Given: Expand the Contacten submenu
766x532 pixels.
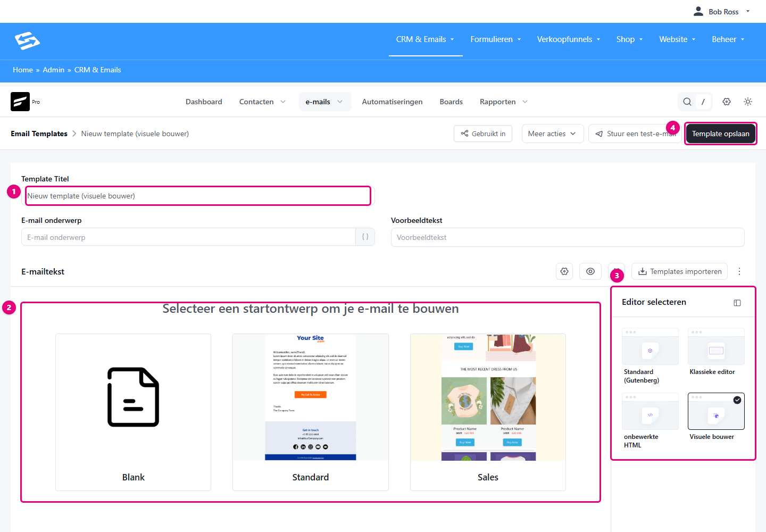Looking at the screenshot, I should pos(262,102).
